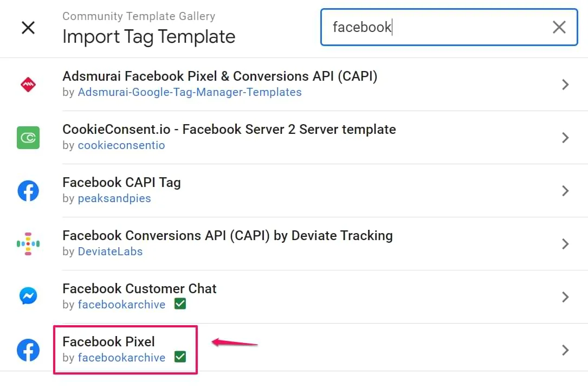The image size is (588, 387).
Task: Click the verified badge beside Facebook Customer Chat
Action: point(179,304)
